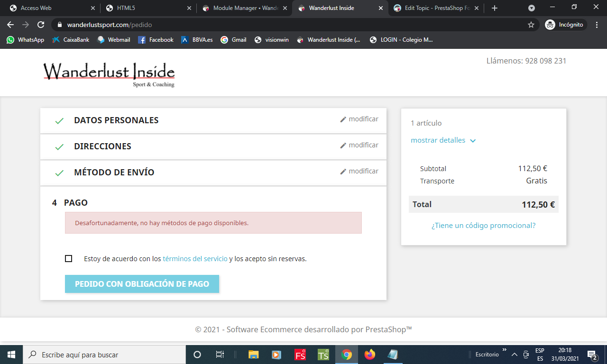This screenshot has width=607, height=364.
Task: Switch to Chrome on the taskbar
Action: 347,355
